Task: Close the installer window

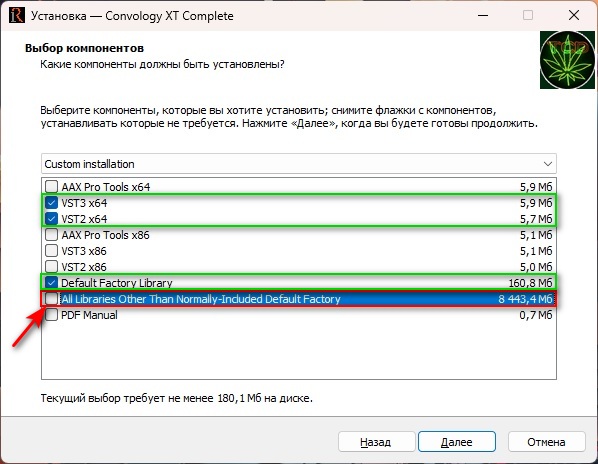Action: 574,16
